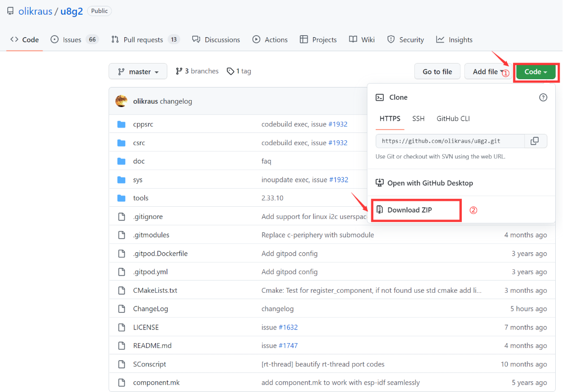
Task: Click the LICENSE file icon
Action: click(x=121, y=327)
